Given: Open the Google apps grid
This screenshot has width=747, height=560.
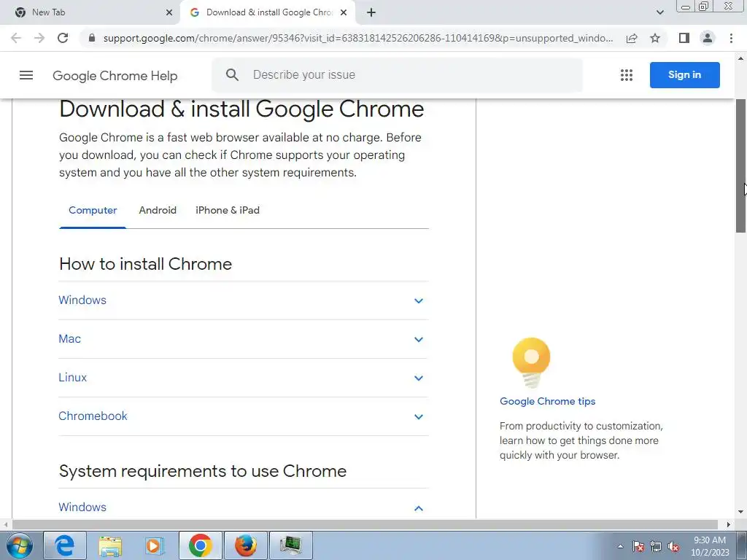Looking at the screenshot, I should 627,75.
